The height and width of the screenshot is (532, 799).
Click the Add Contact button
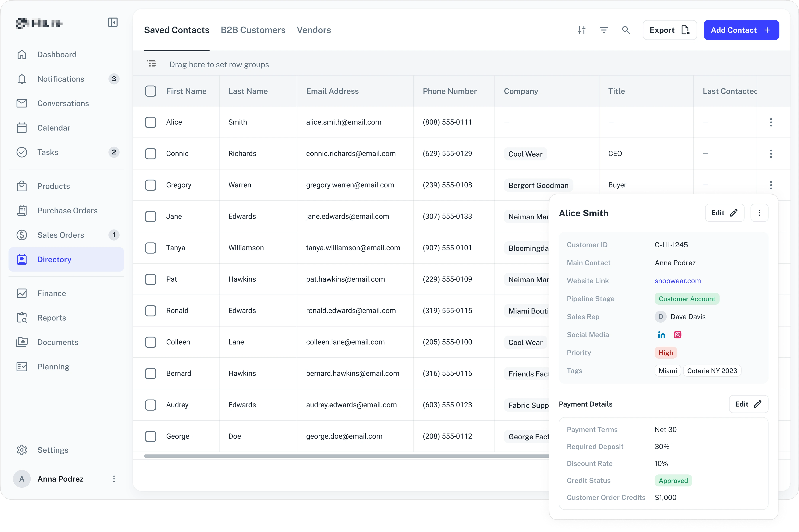point(741,30)
